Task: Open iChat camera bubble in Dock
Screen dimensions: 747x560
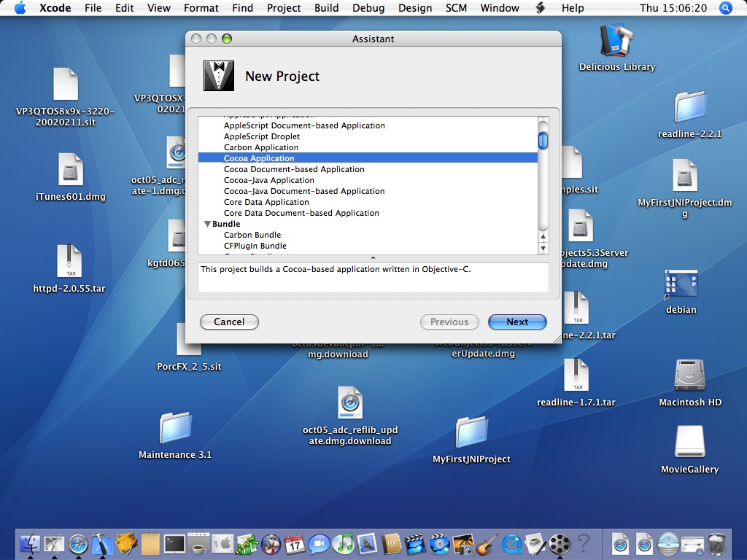Action: point(319,542)
